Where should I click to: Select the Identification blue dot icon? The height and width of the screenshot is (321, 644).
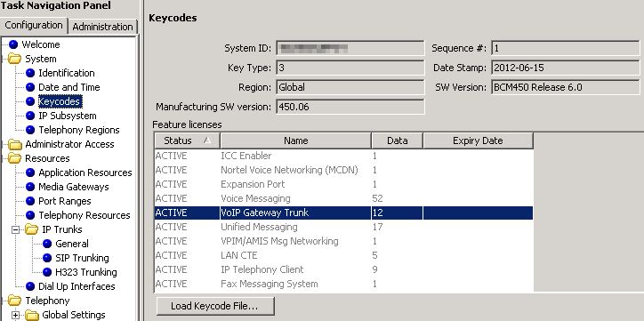click(30, 73)
